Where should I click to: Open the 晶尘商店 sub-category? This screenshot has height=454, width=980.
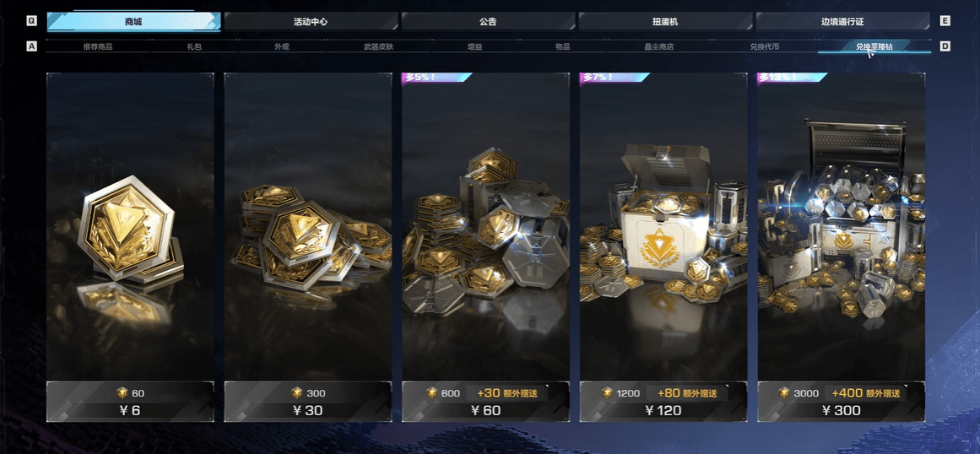click(658, 47)
